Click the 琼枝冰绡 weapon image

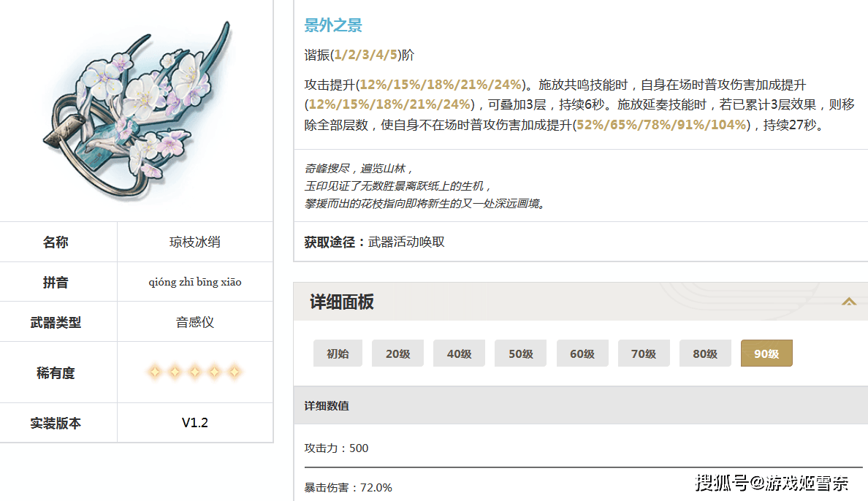[138, 111]
